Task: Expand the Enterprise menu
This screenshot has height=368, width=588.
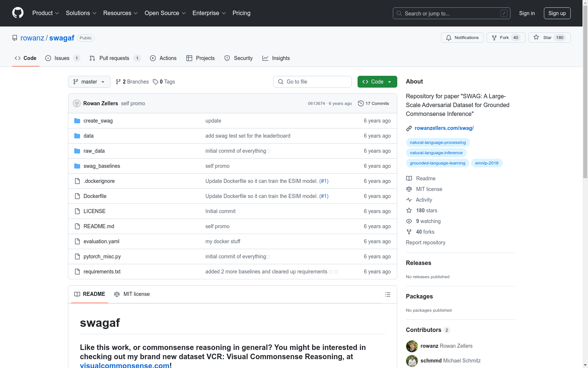Action: (x=209, y=13)
